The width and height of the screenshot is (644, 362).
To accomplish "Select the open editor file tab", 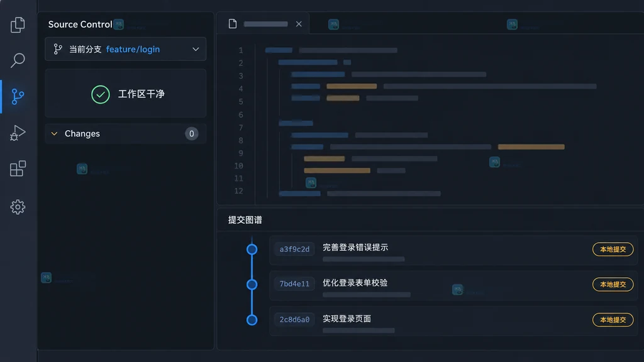I will (263, 24).
